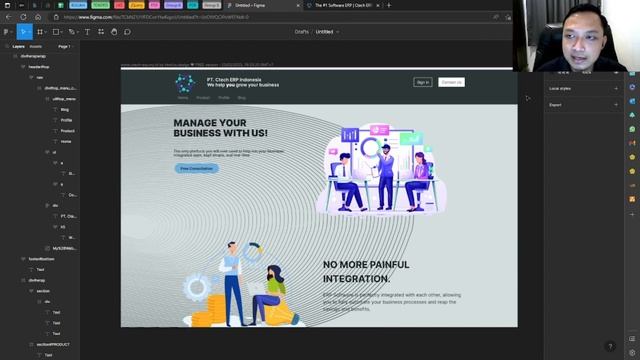Click the webcam video thumbnail
The width and height of the screenshot is (640, 360).
(x=576, y=36)
